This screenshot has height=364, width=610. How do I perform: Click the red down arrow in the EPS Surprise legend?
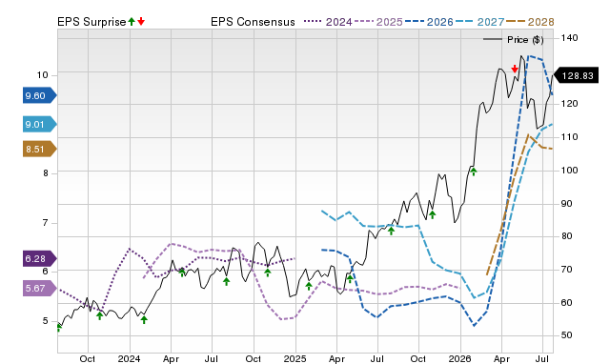click(141, 21)
